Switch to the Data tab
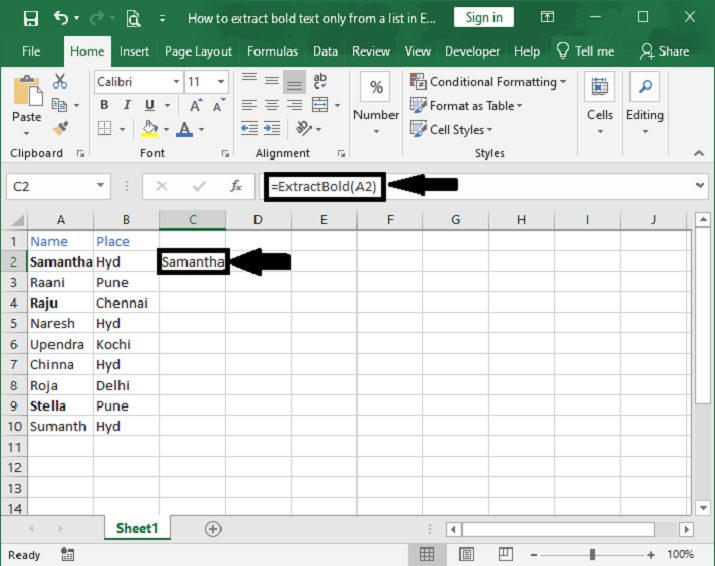Viewport: 715px width, 566px height. 325,51
